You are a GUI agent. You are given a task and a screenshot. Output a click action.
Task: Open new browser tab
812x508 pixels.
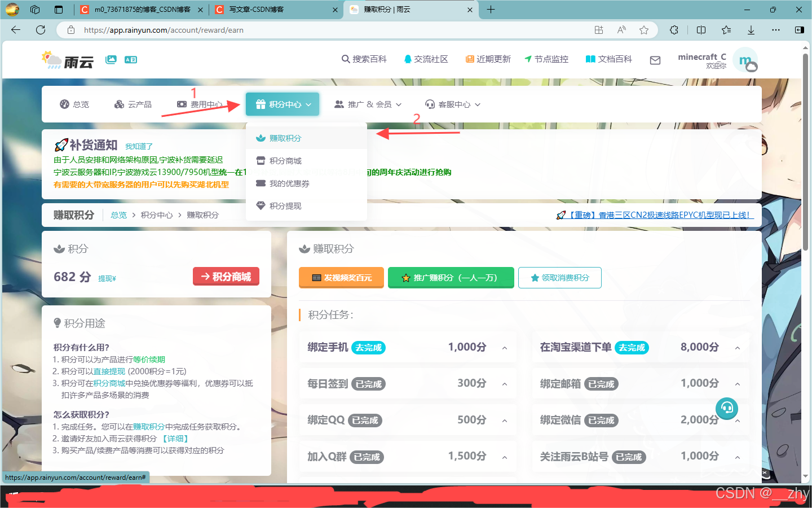click(x=491, y=9)
